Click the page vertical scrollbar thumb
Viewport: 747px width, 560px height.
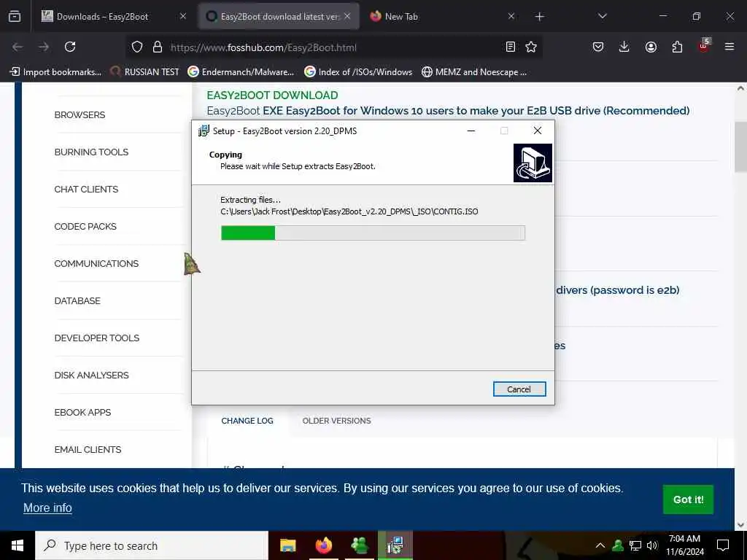(x=740, y=147)
